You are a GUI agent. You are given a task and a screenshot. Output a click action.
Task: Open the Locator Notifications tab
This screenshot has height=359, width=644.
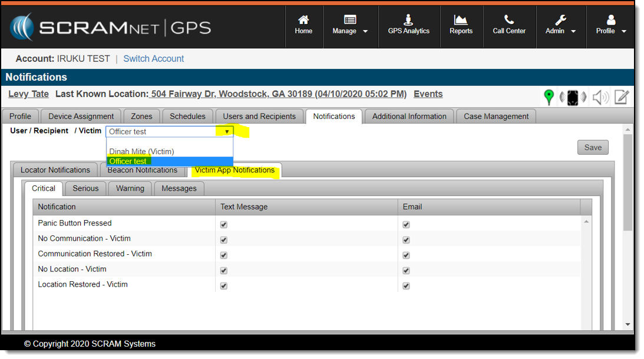55,170
